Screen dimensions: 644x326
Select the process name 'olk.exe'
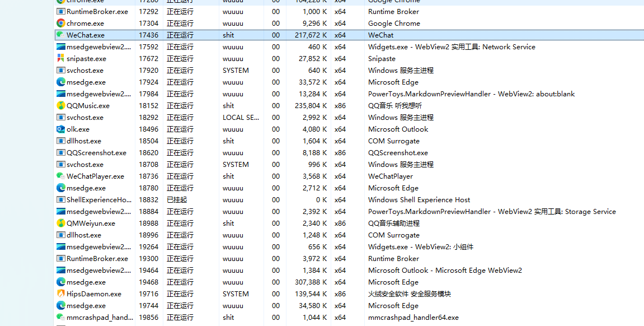[78, 129]
